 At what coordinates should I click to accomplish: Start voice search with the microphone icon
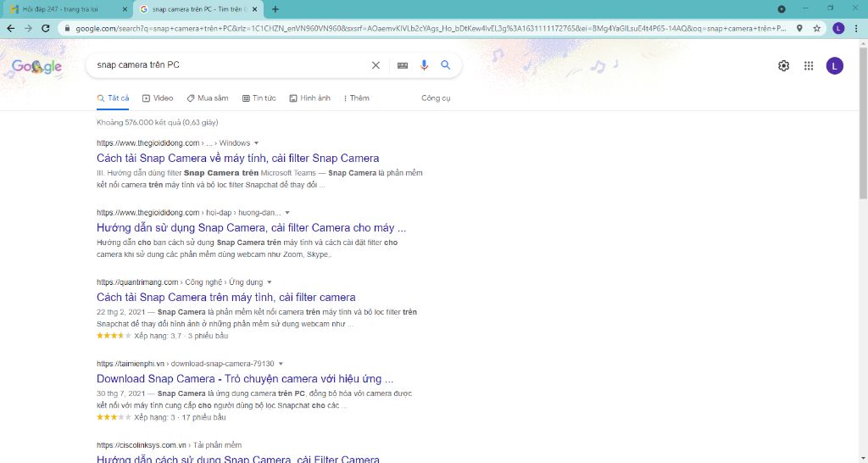point(424,65)
